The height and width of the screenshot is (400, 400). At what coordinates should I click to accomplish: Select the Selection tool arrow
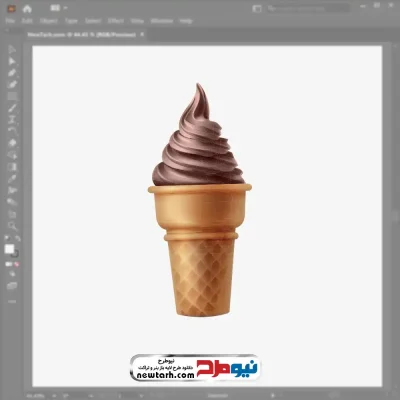[x=12, y=50]
